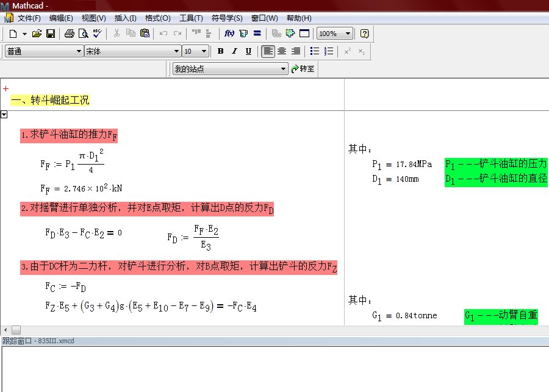Image resolution: width=549 pixels, height=392 pixels.
Task: Open a file with the folder icon
Action: (x=37, y=34)
